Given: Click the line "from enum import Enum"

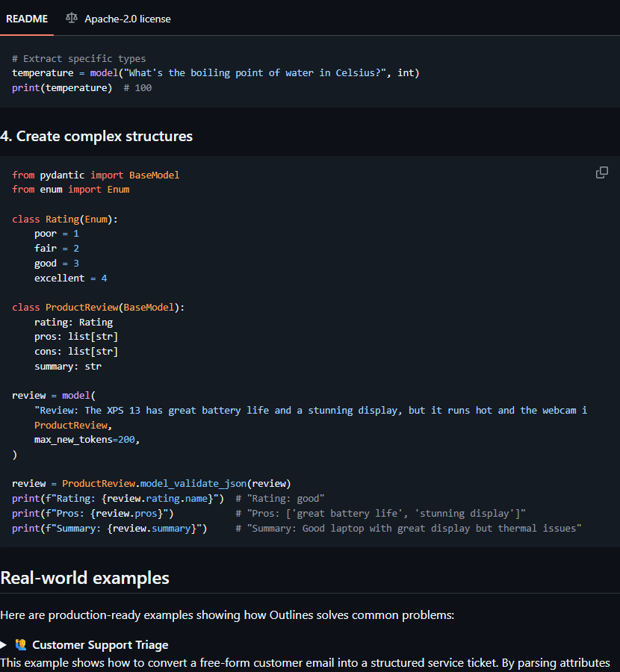Looking at the screenshot, I should point(71,190).
